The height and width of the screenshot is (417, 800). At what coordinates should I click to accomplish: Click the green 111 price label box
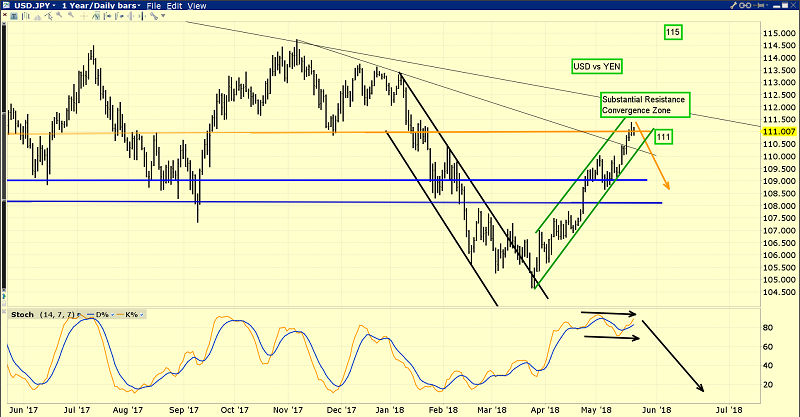(x=664, y=136)
